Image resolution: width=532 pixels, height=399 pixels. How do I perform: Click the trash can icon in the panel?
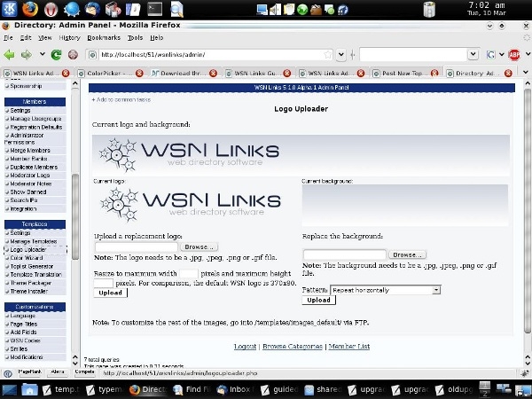pyautogui.click(x=429, y=9)
